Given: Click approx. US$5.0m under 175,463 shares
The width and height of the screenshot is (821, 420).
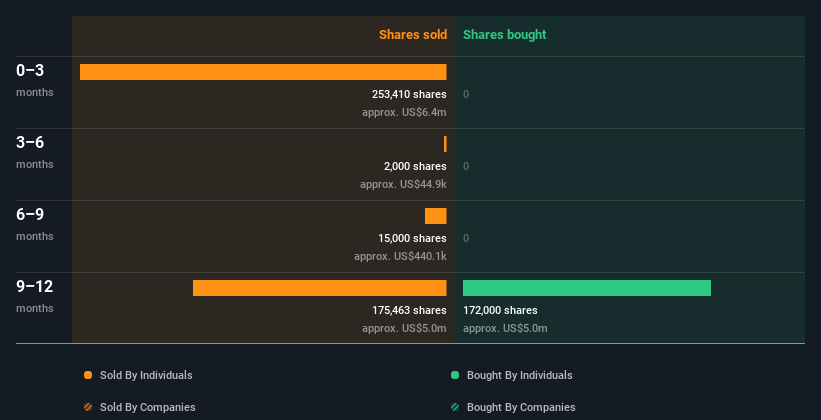Looking at the screenshot, I should click(404, 328).
